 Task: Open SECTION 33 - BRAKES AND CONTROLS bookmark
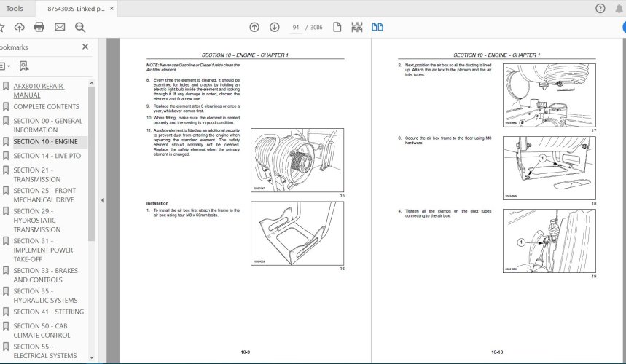(45, 275)
